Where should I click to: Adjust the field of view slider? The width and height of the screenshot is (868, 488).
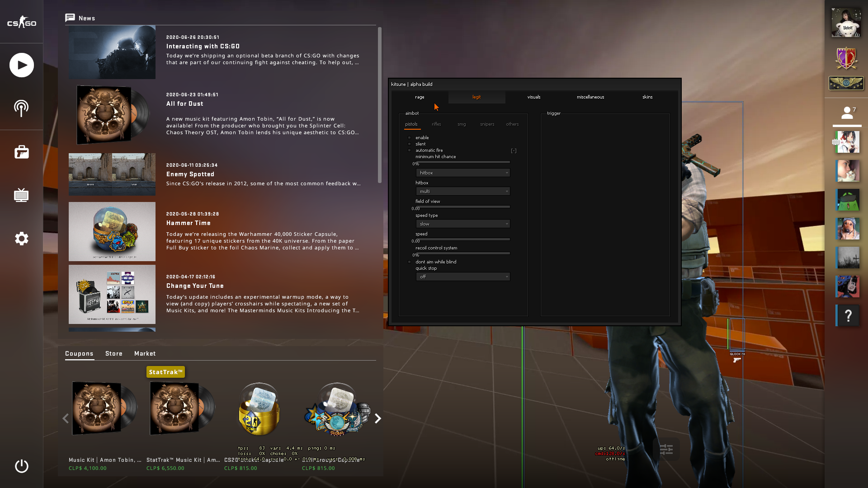click(462, 206)
